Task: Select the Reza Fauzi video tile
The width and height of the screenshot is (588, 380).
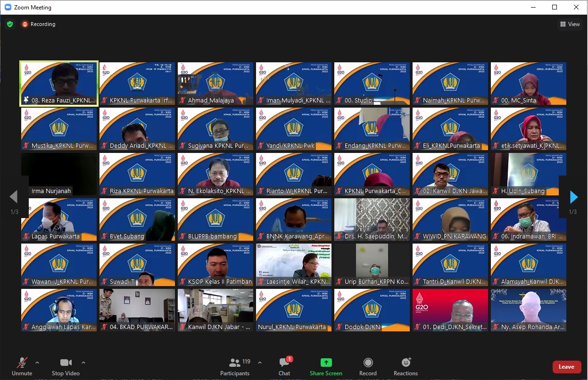Action: coord(59,84)
